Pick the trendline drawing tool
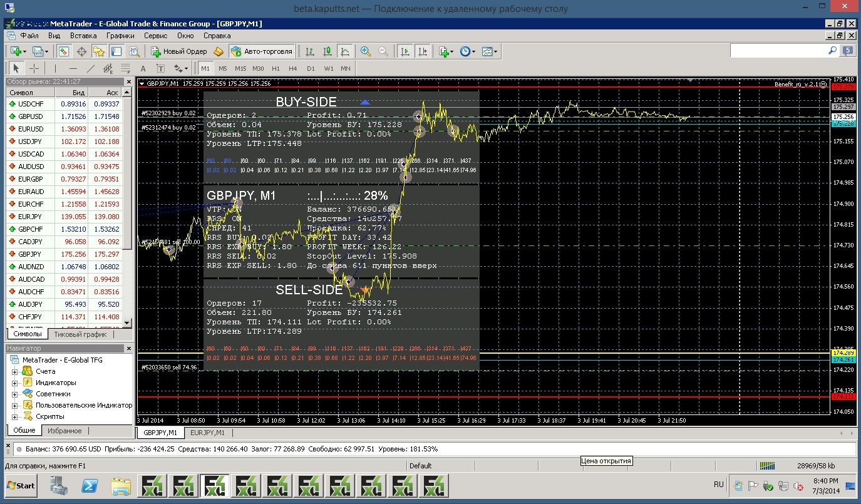Viewport: 861px width, 504px height. coord(91,68)
